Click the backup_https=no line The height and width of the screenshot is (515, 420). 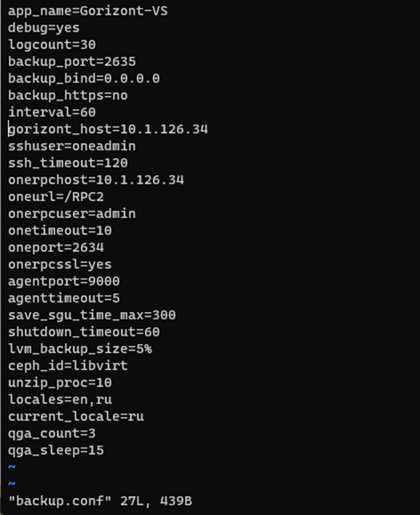click(68, 96)
